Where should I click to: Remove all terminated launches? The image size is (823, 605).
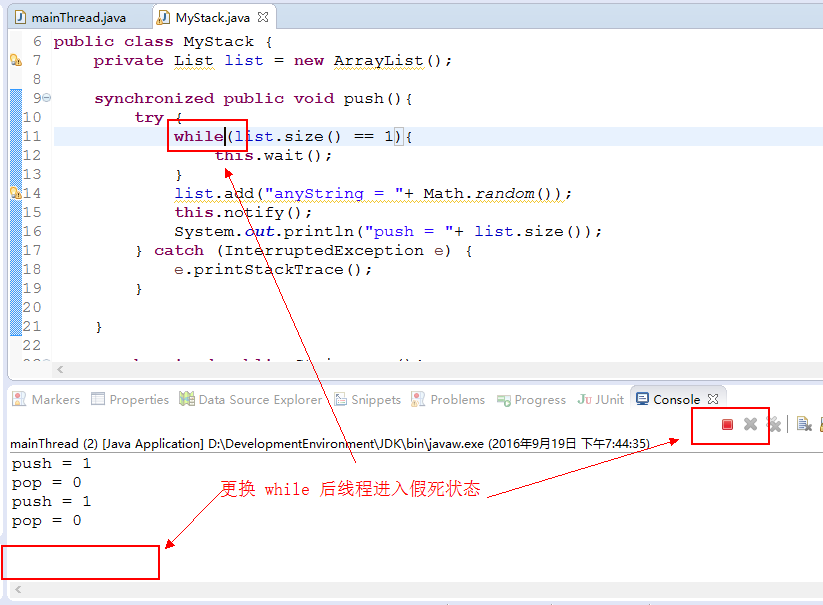[x=774, y=424]
